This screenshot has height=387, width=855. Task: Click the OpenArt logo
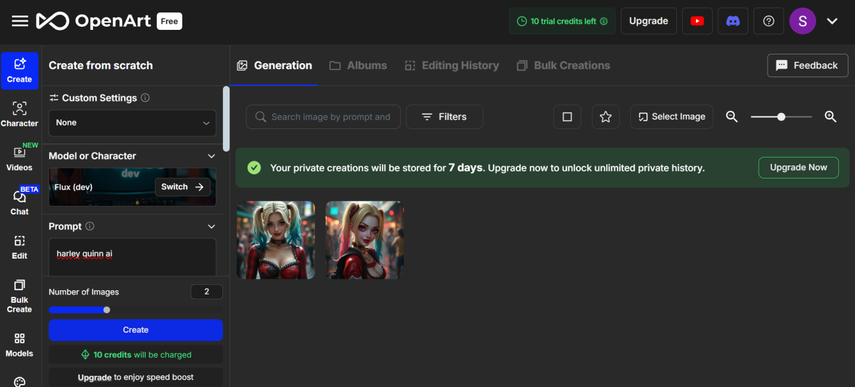tap(94, 21)
